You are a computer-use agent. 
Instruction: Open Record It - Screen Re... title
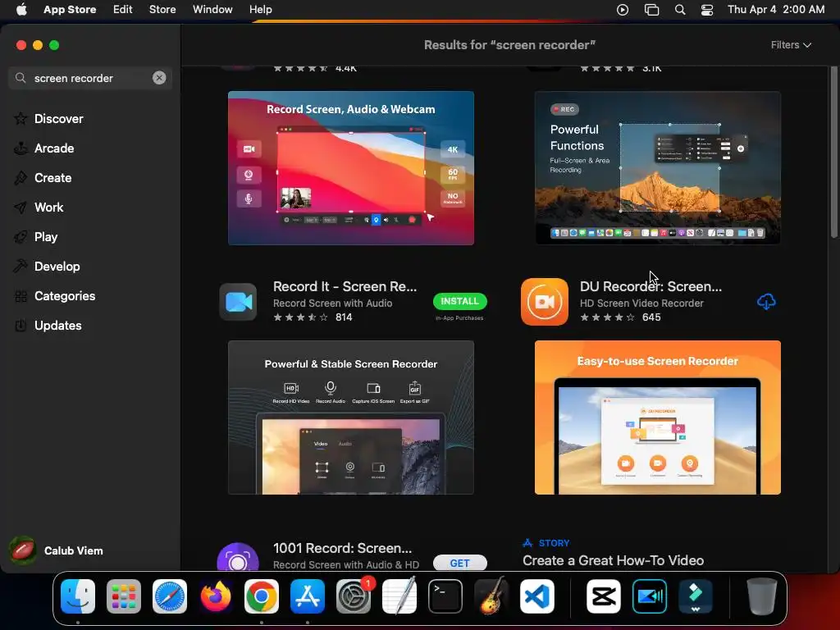tap(345, 286)
